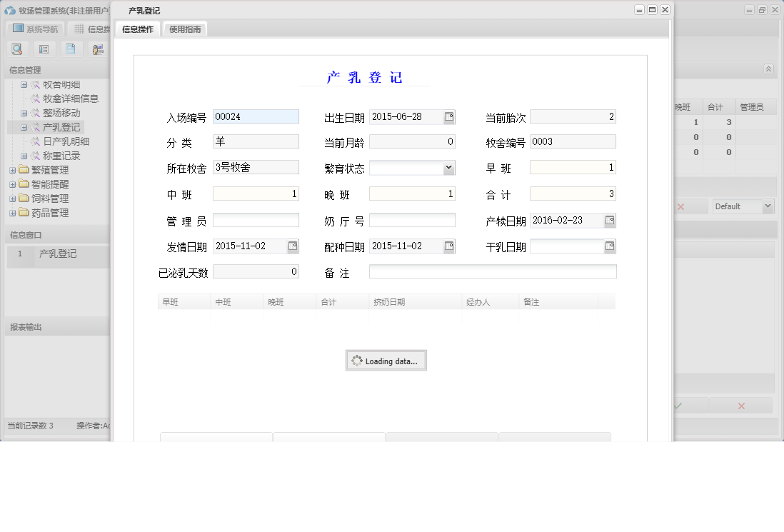This screenshot has height=532, width=784.
Task: Click inside the 备注 input field
Action: click(x=493, y=271)
